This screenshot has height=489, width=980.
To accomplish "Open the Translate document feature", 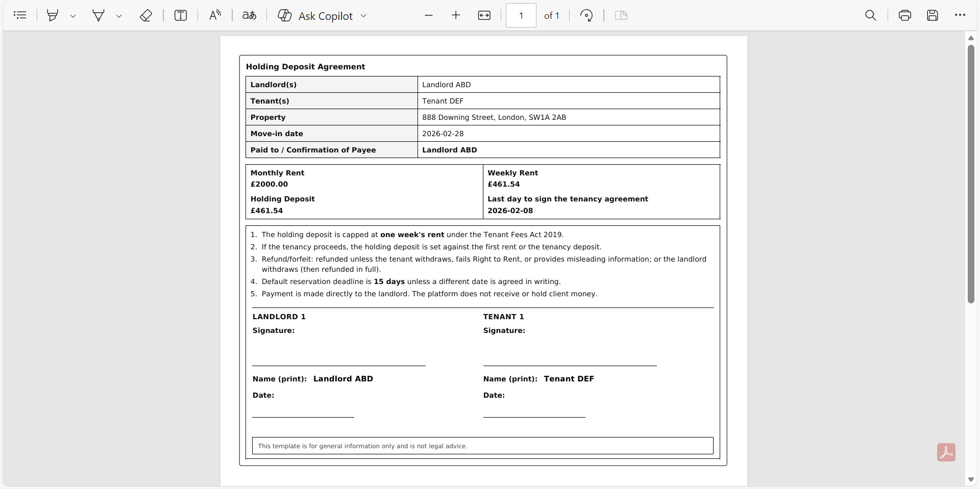I will (x=249, y=15).
